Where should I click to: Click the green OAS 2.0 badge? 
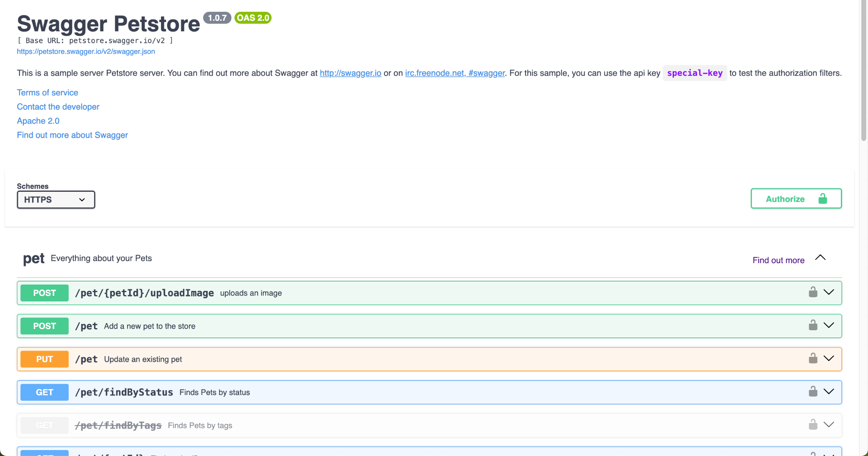pos(253,18)
